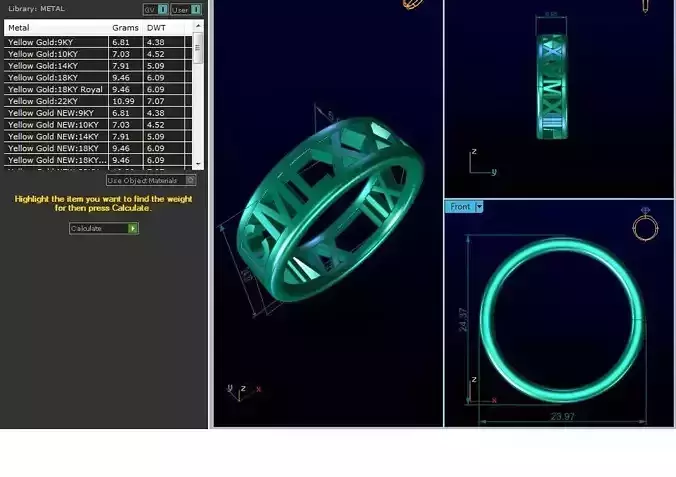Select the Yellow Gold NEW:18KY row
This screenshot has height=477, width=676.
pyautogui.click(x=98, y=148)
